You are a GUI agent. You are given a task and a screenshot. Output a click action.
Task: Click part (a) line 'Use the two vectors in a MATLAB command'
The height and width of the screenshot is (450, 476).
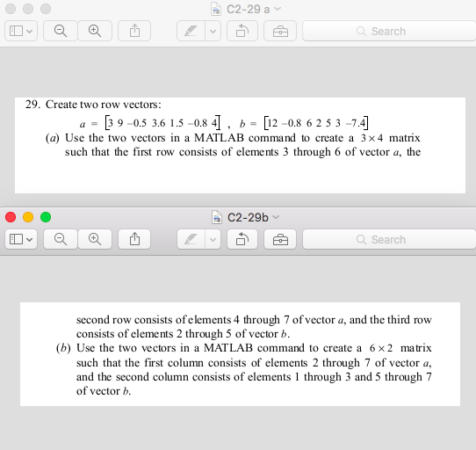(x=181, y=138)
